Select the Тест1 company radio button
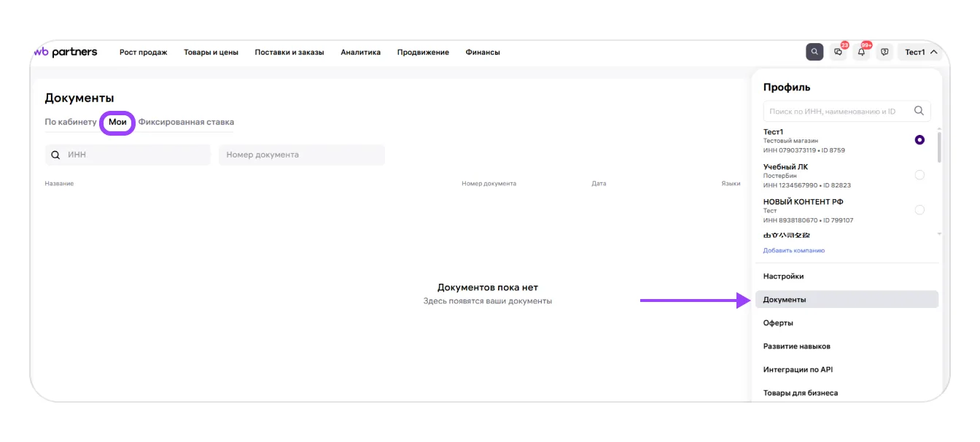The image size is (980, 442). click(x=919, y=139)
